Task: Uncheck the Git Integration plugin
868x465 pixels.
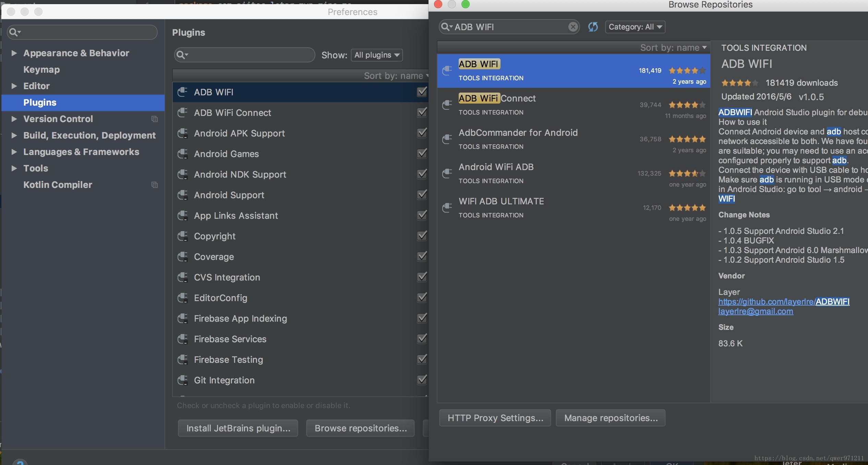Action: [x=422, y=380]
